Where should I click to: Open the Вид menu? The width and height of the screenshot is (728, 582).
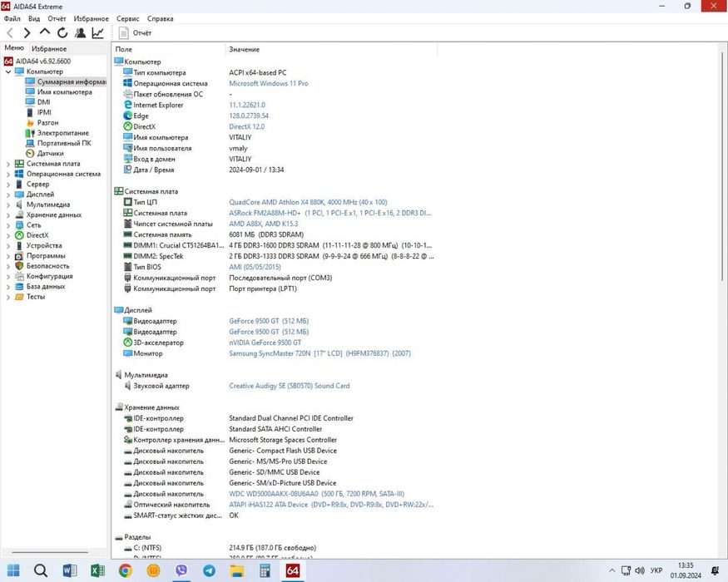click(x=34, y=18)
